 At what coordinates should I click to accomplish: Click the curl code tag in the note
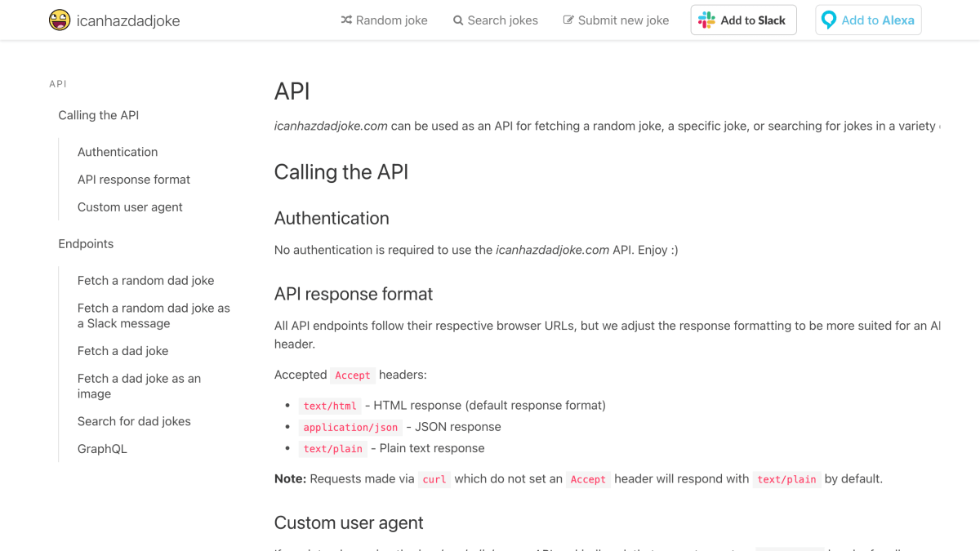[434, 479]
